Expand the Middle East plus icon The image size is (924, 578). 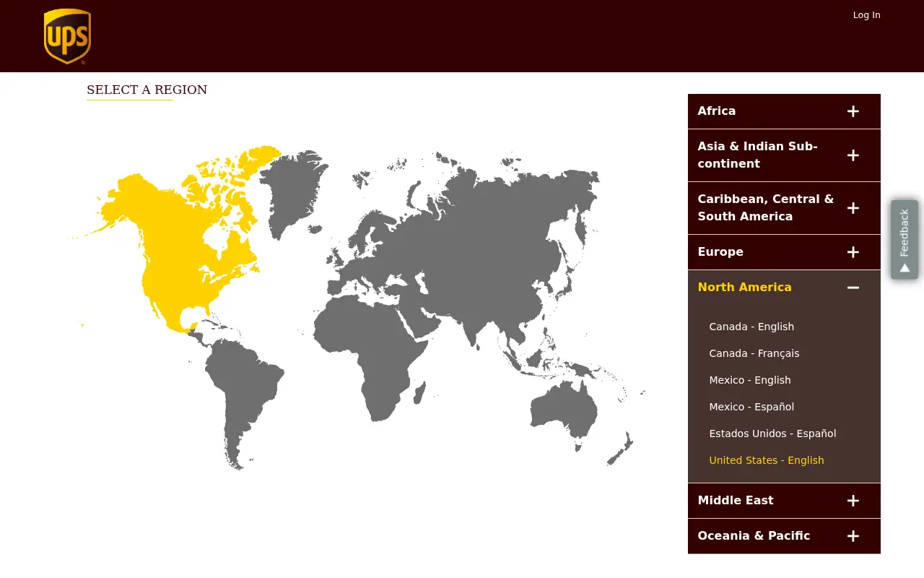[853, 501]
